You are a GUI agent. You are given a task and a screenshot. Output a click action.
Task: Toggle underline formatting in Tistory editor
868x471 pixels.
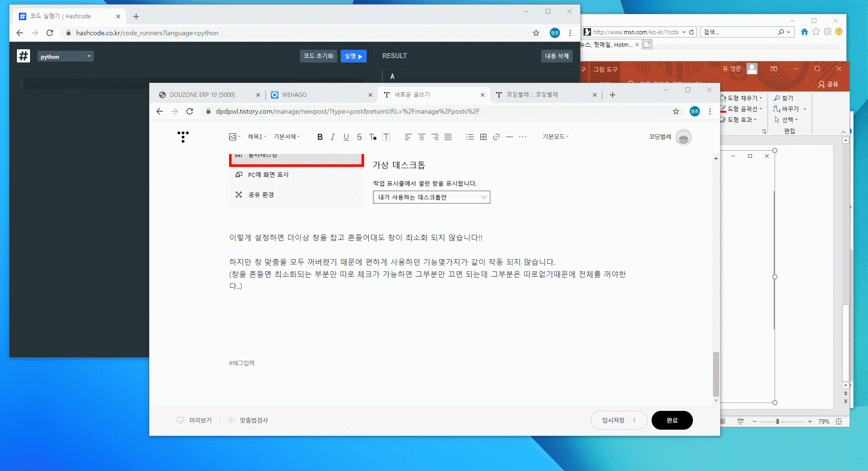346,137
